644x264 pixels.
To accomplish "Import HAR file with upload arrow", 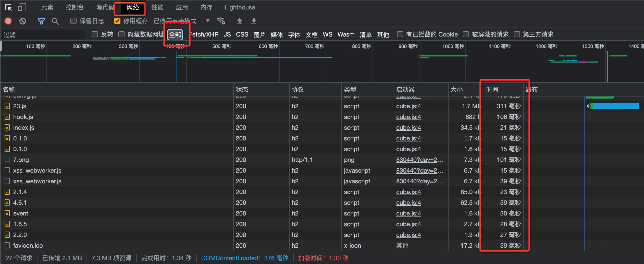I will click(x=239, y=21).
